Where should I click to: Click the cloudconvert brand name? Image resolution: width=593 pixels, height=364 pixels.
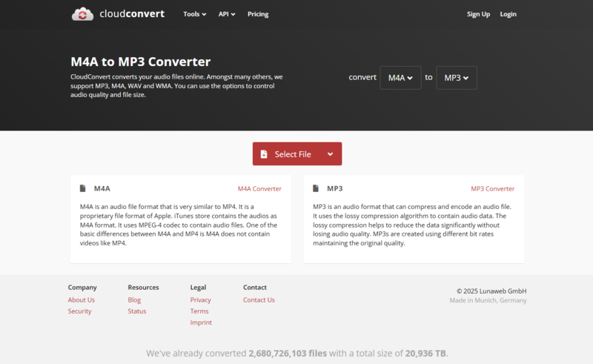[132, 13]
